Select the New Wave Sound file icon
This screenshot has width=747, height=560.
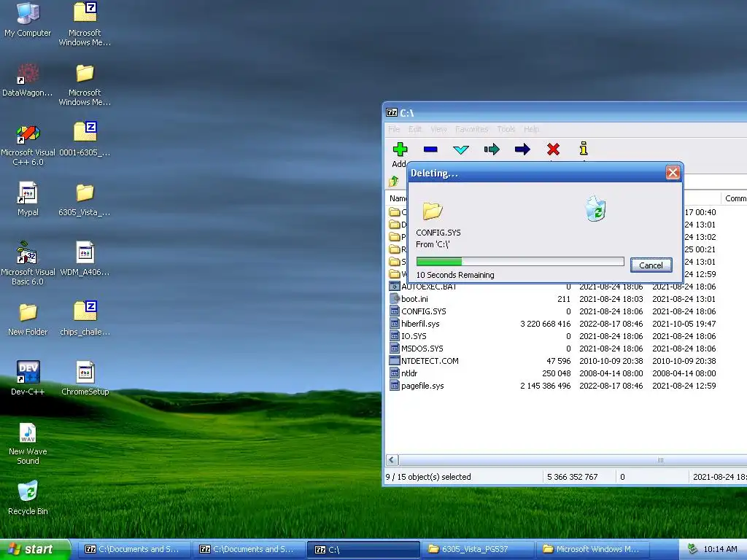(x=28, y=444)
